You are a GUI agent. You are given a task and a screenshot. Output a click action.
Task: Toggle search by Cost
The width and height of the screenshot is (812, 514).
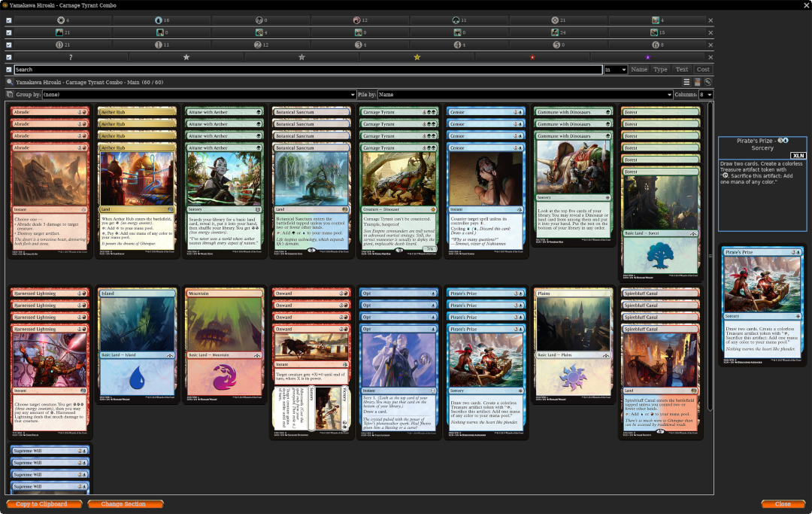pyautogui.click(x=703, y=69)
